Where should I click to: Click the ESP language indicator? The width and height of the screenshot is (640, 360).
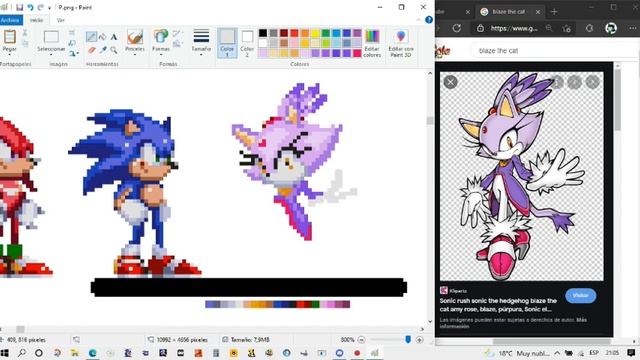[x=594, y=353]
